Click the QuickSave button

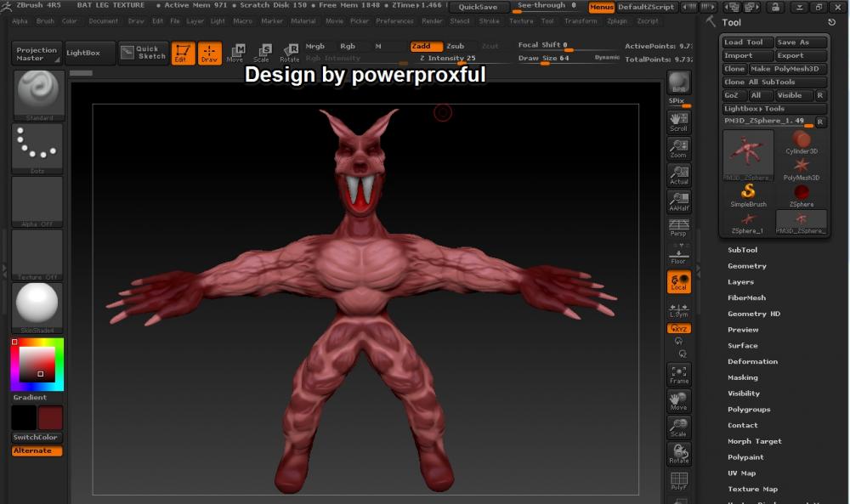click(478, 7)
